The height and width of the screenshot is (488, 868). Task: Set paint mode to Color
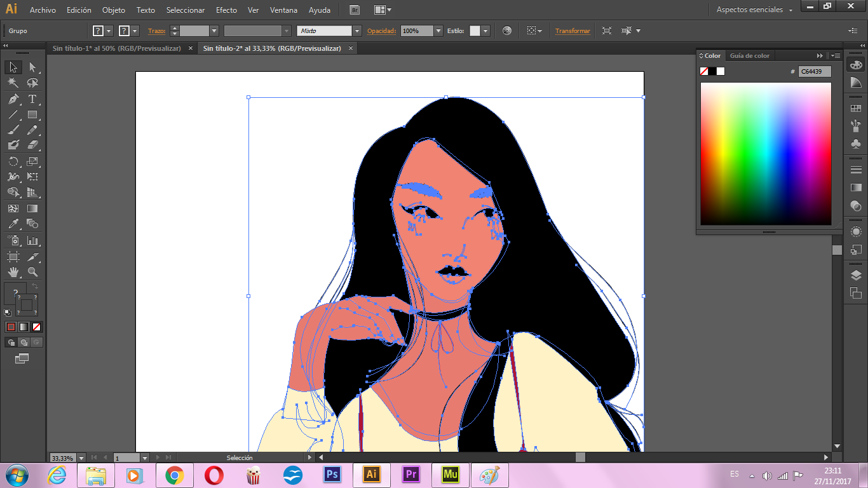(11, 327)
